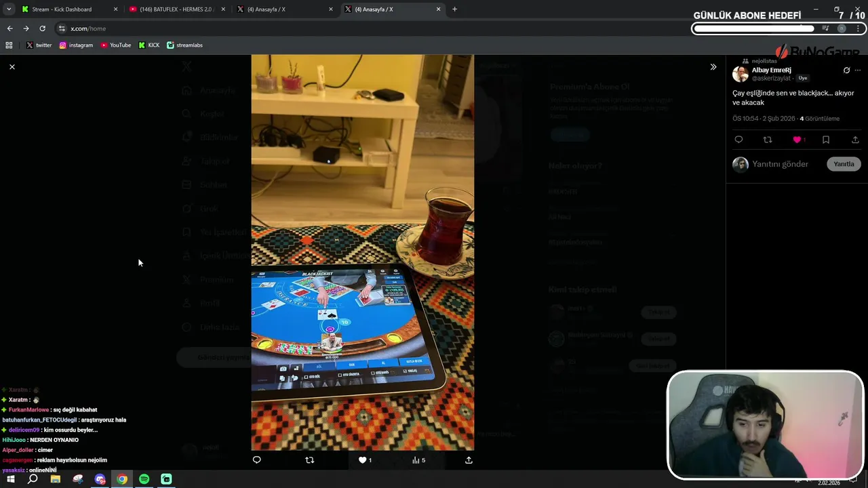Open the KICK bookmark
This screenshot has height=488, width=868.
coord(149,45)
